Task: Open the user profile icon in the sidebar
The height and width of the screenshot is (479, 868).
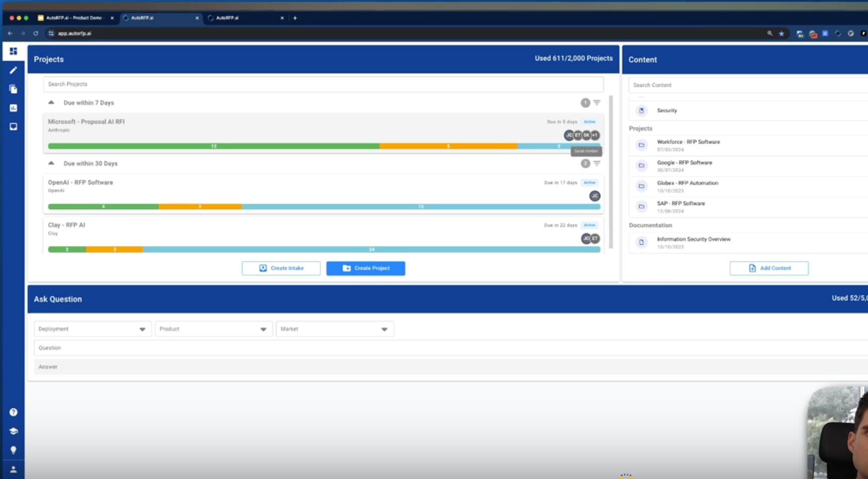Action: pyautogui.click(x=13, y=469)
